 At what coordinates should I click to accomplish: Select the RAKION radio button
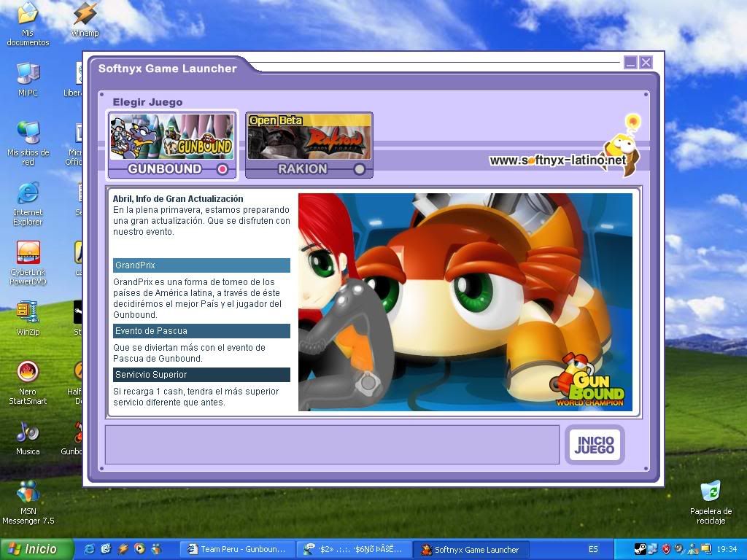(x=360, y=169)
